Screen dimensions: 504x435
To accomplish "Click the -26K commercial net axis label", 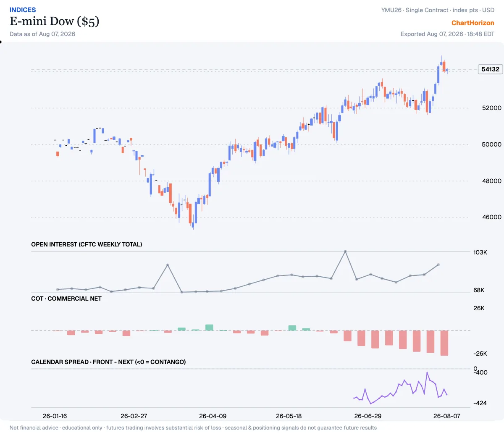I will (480, 354).
